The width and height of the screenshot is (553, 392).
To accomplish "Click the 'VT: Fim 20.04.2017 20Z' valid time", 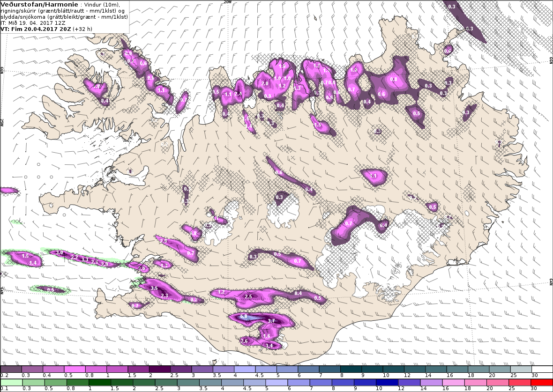I will 36,29.
